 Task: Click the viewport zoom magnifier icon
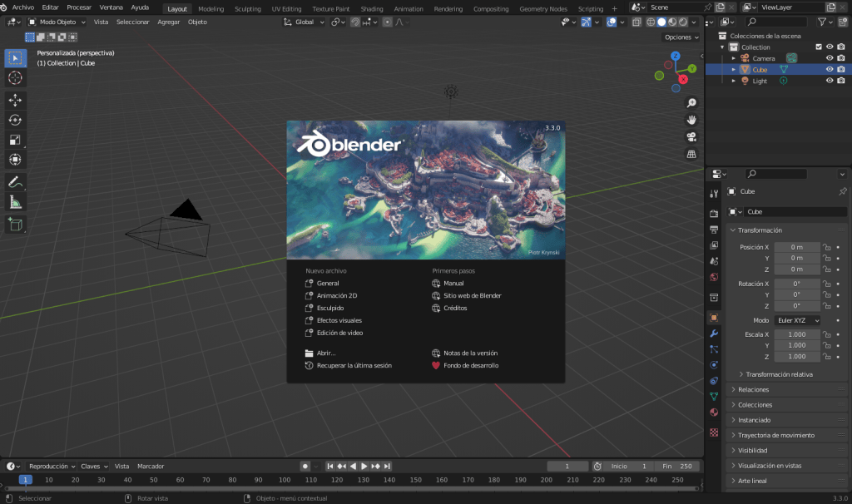click(691, 103)
